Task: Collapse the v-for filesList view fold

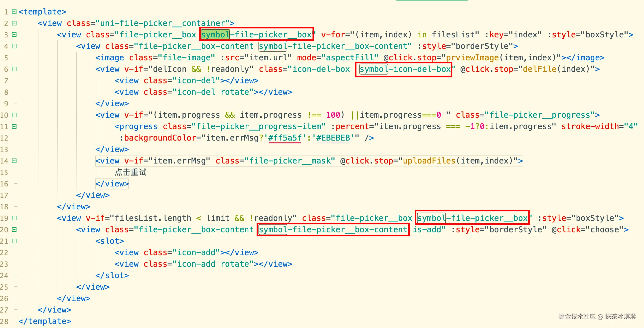Action: point(14,35)
